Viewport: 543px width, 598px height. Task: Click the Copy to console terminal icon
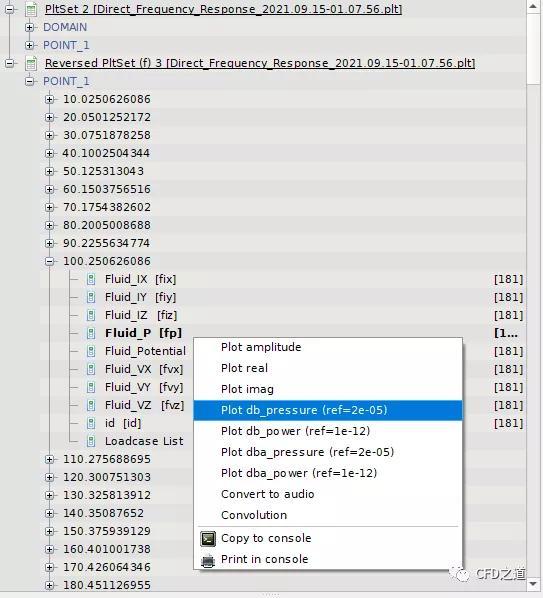click(208, 539)
